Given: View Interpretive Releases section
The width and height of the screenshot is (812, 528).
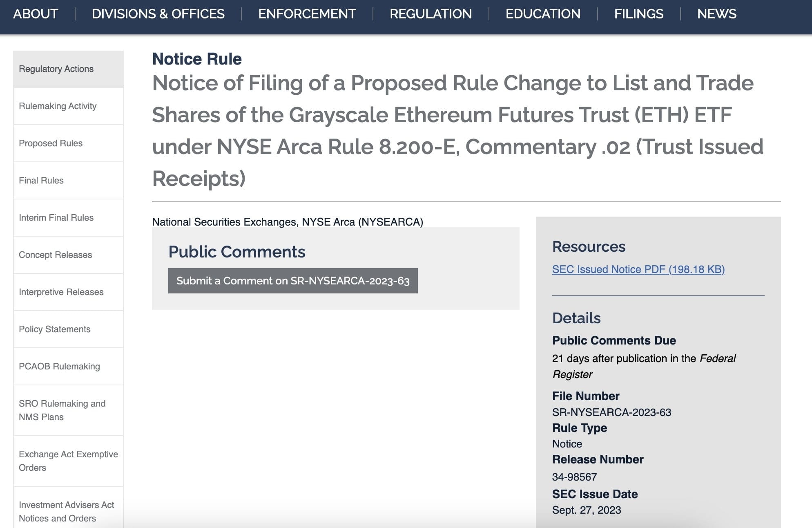Looking at the screenshot, I should tap(68, 292).
